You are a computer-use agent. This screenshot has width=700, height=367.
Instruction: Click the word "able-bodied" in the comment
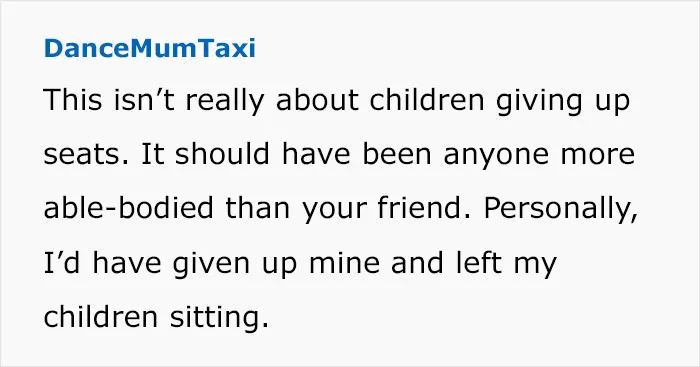129,208
